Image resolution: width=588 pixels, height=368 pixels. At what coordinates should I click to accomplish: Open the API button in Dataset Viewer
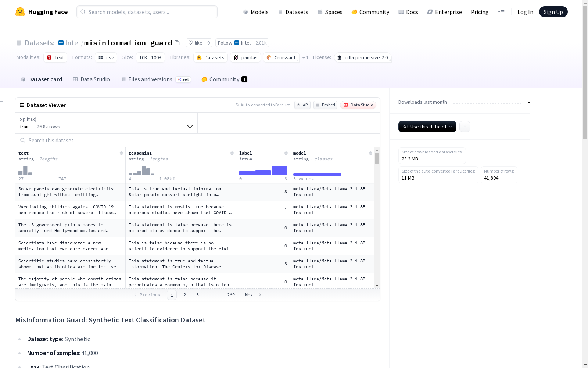(302, 105)
